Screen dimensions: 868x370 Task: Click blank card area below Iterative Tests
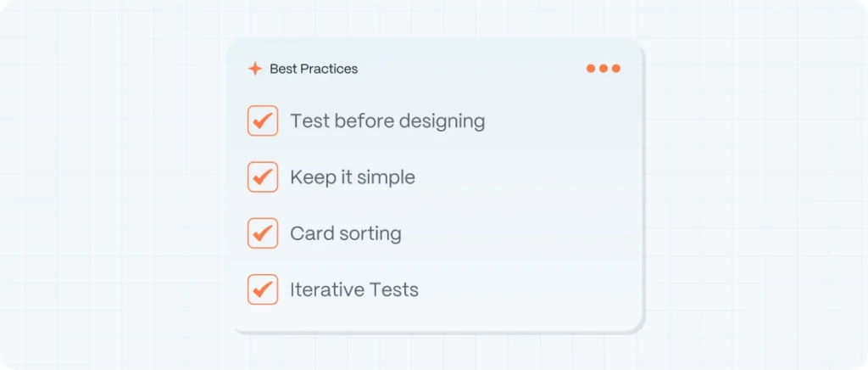tap(437, 318)
